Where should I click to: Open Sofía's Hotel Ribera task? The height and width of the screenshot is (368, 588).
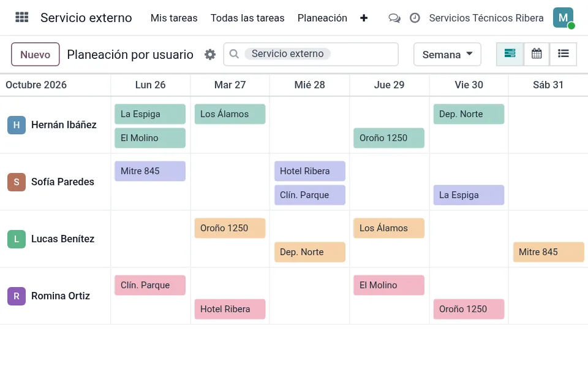pos(310,171)
